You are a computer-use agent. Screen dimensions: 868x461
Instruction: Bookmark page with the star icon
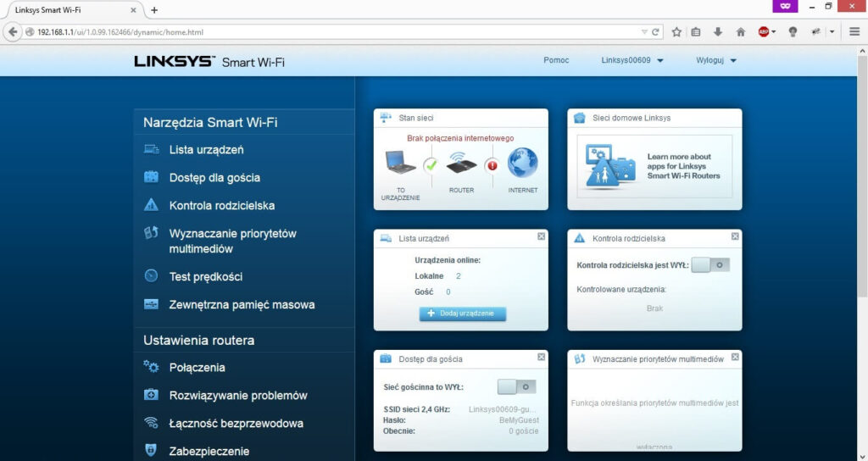[676, 32]
